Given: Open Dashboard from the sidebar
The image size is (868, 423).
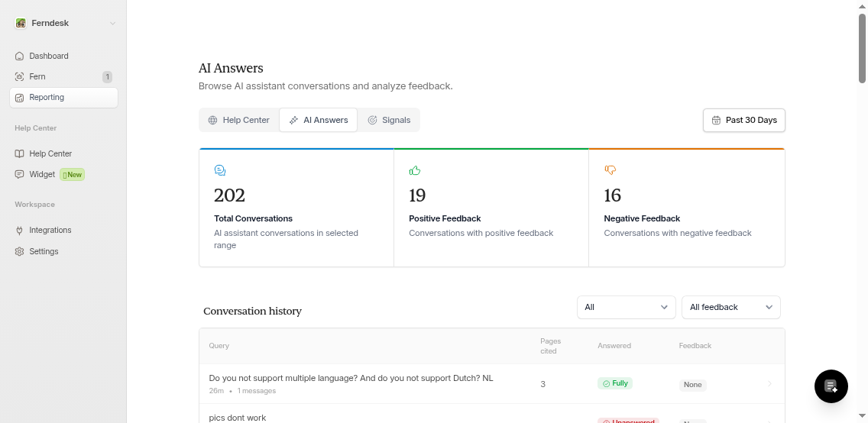Looking at the screenshot, I should [63, 56].
